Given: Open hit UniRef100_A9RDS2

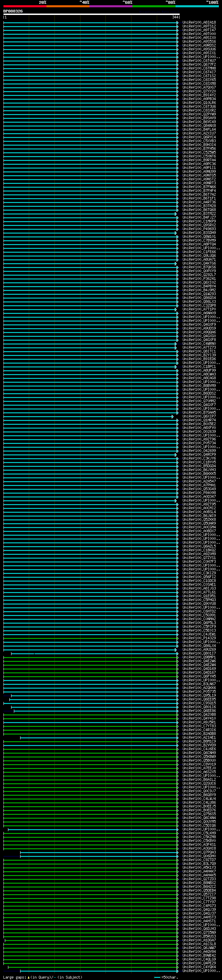Looking at the screenshot, I should [x=199, y=45].
